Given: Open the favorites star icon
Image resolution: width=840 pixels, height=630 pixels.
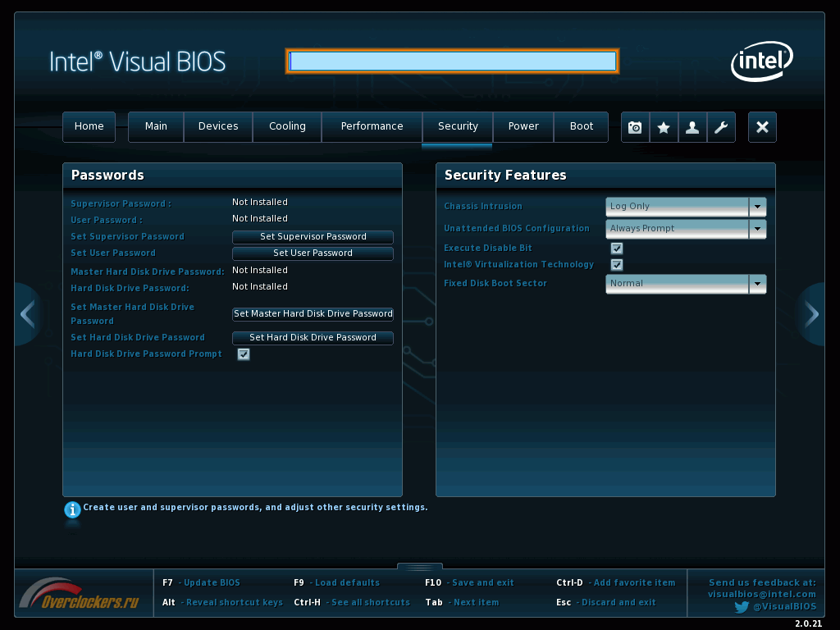Looking at the screenshot, I should 664,127.
